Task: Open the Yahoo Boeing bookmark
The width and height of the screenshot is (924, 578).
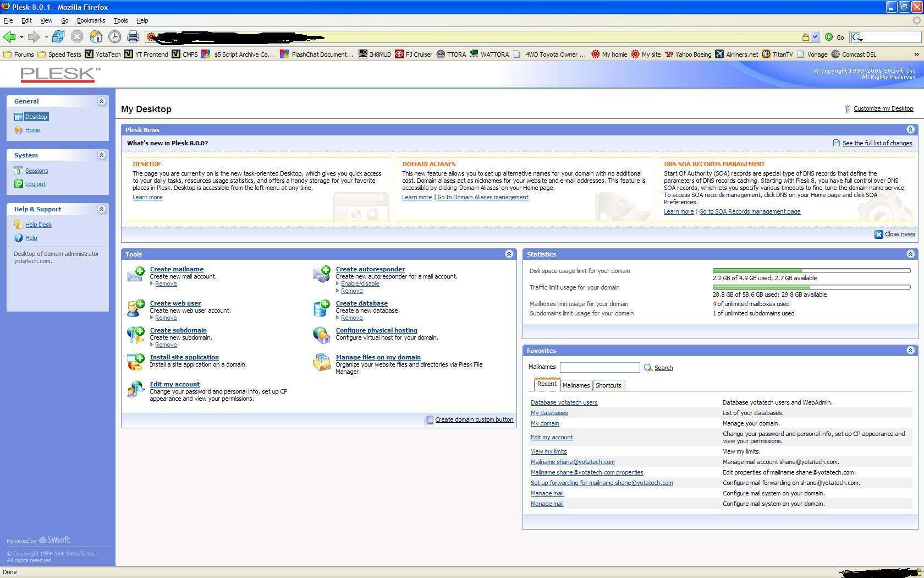Action: [x=688, y=54]
